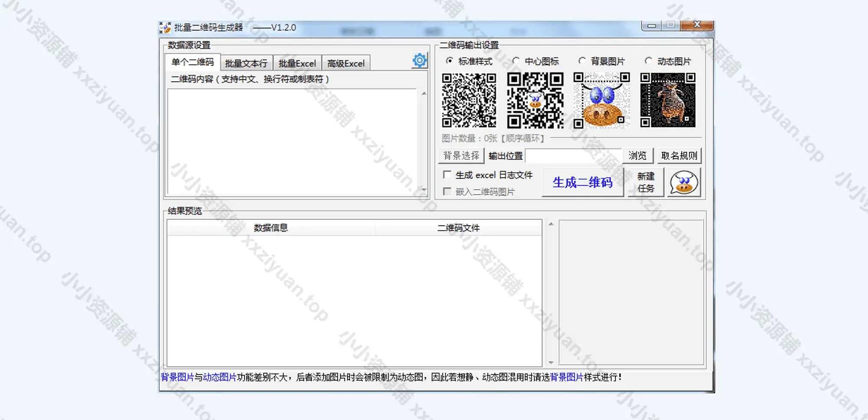Click the blue gear settings icon

(419, 61)
